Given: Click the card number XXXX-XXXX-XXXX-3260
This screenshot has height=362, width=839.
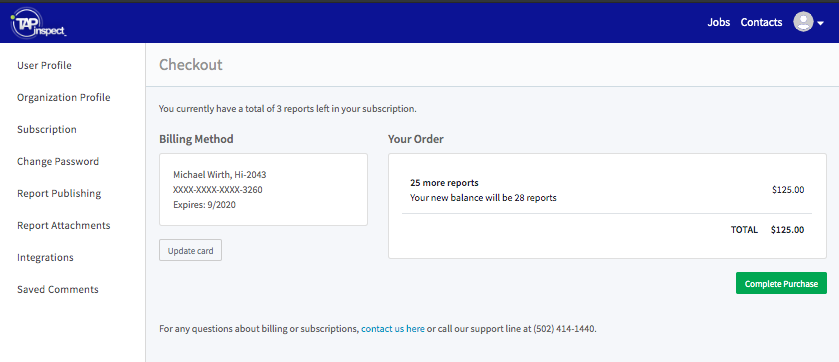Looking at the screenshot, I should point(218,189).
